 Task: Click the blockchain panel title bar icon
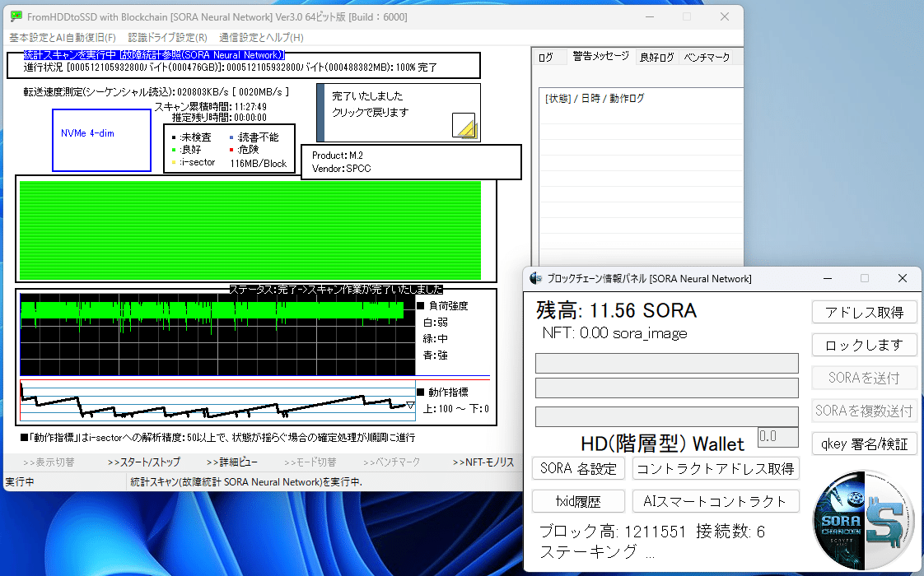click(x=535, y=278)
